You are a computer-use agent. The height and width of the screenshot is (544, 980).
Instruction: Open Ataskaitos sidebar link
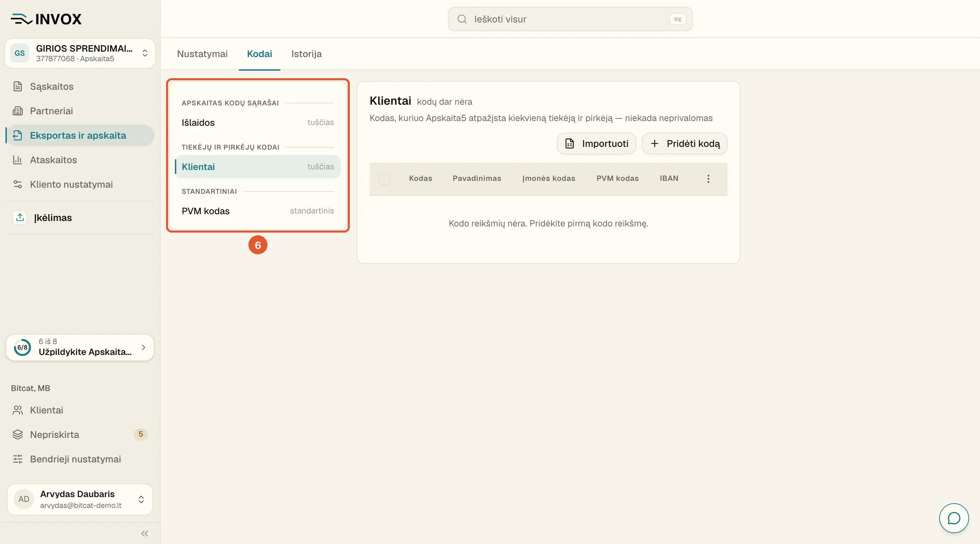click(80, 160)
